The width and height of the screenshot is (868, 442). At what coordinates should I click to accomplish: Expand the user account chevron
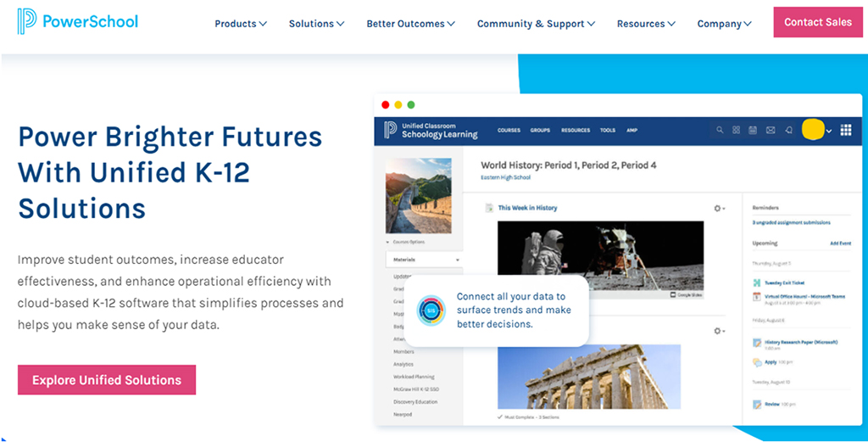coord(829,131)
